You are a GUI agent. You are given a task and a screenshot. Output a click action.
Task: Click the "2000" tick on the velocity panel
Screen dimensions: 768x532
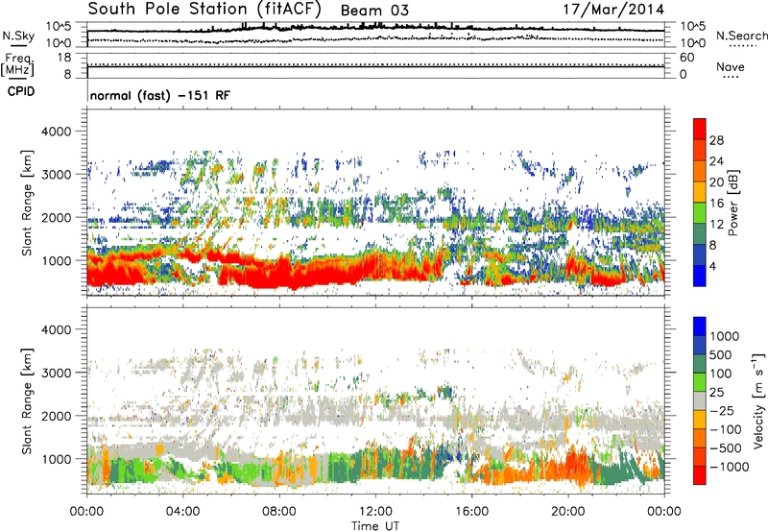[56, 416]
